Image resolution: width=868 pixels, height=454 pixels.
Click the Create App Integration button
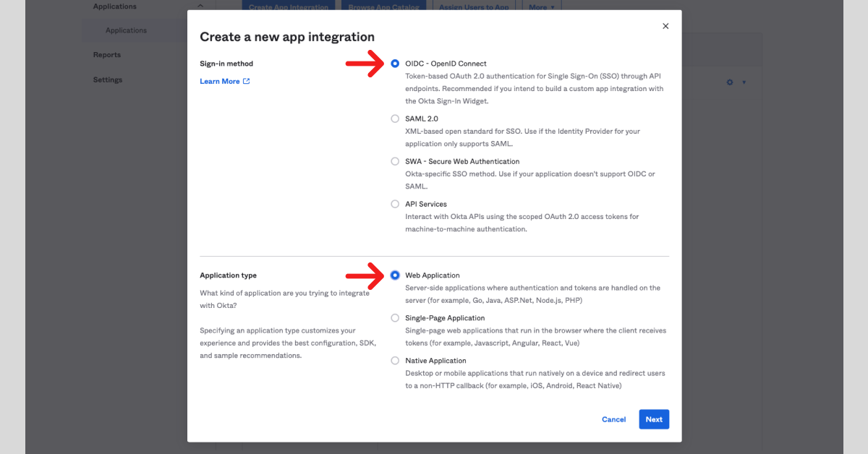(x=288, y=6)
